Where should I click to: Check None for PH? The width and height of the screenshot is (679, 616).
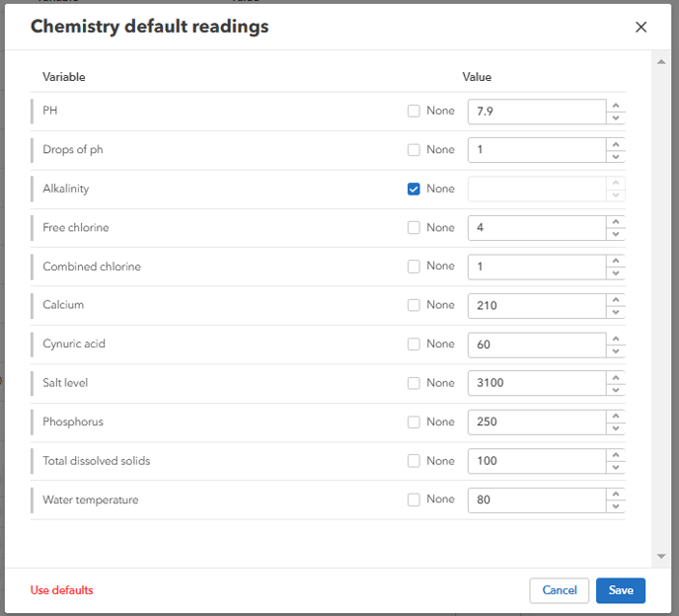(x=414, y=111)
